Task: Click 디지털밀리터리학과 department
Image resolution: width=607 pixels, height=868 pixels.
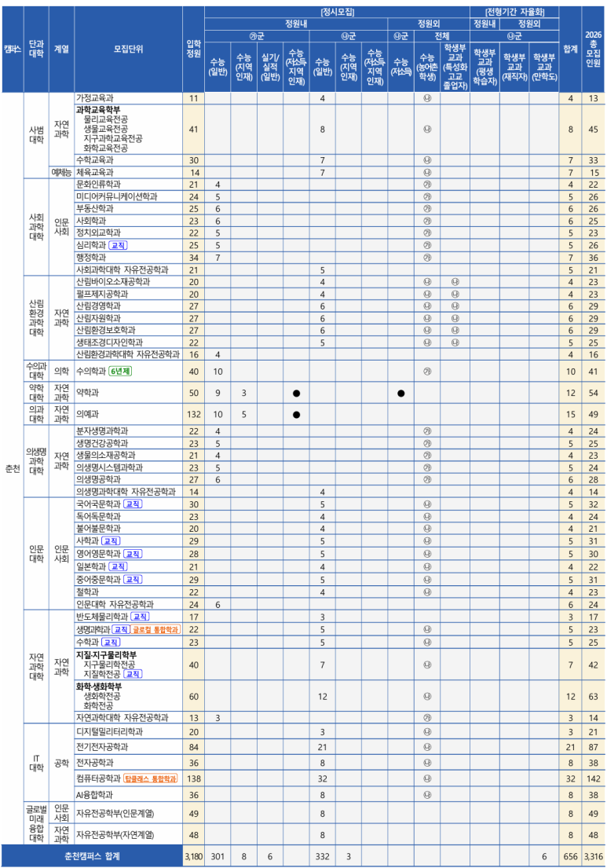Action: click(110, 731)
